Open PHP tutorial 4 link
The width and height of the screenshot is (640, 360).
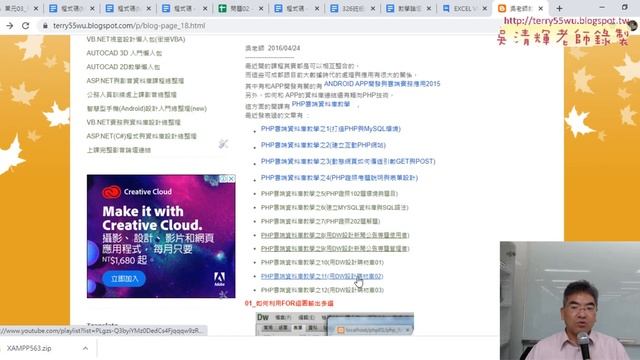pyautogui.click(x=339, y=178)
